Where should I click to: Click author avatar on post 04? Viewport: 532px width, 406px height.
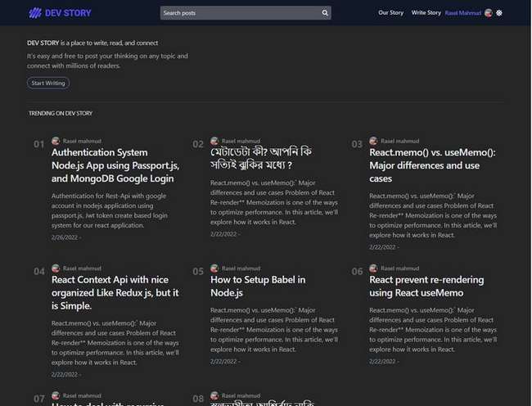pyautogui.click(x=56, y=268)
